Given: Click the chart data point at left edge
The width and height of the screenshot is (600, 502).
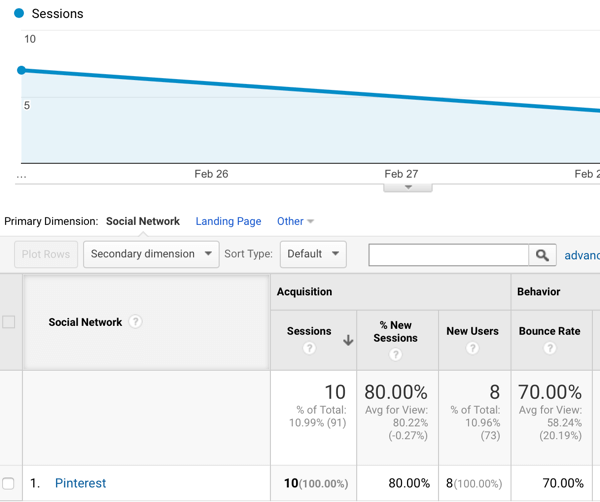Looking at the screenshot, I should (x=22, y=70).
